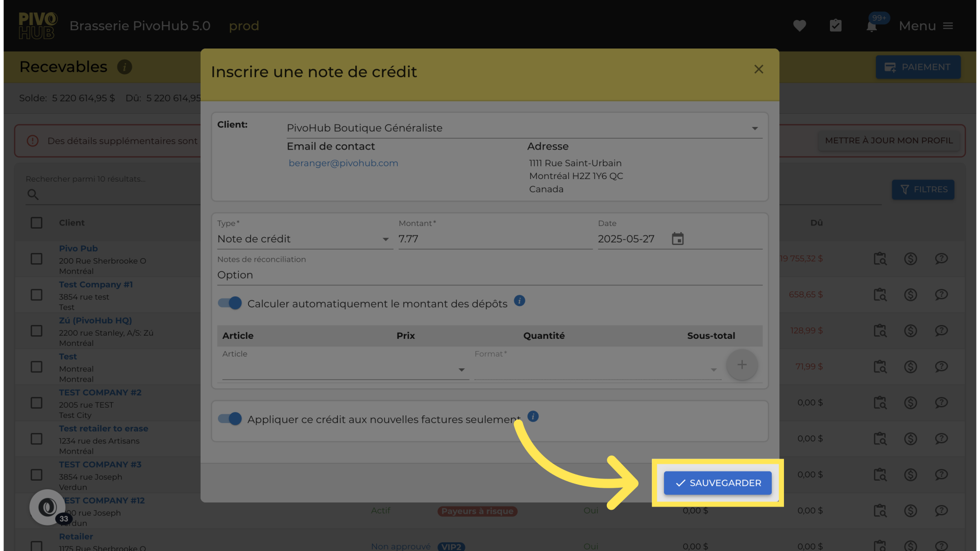Click the dollar payment icon for Pivo Pub
The image size is (980, 551).
911,259
